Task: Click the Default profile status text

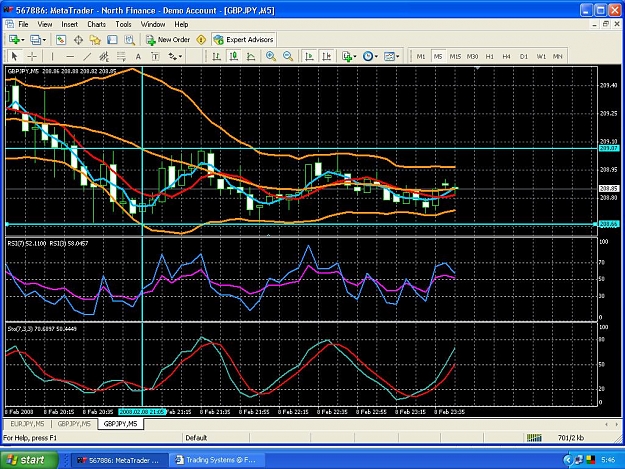Action: (196, 438)
